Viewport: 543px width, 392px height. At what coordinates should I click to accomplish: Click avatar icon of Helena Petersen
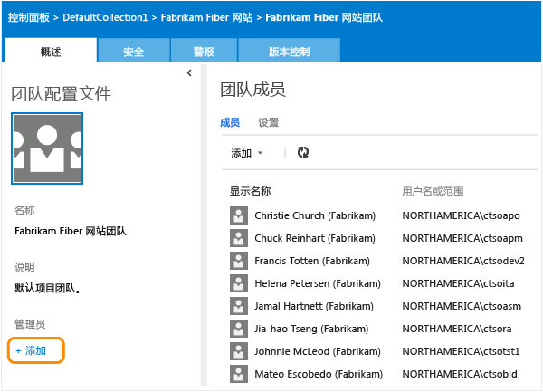point(239,283)
